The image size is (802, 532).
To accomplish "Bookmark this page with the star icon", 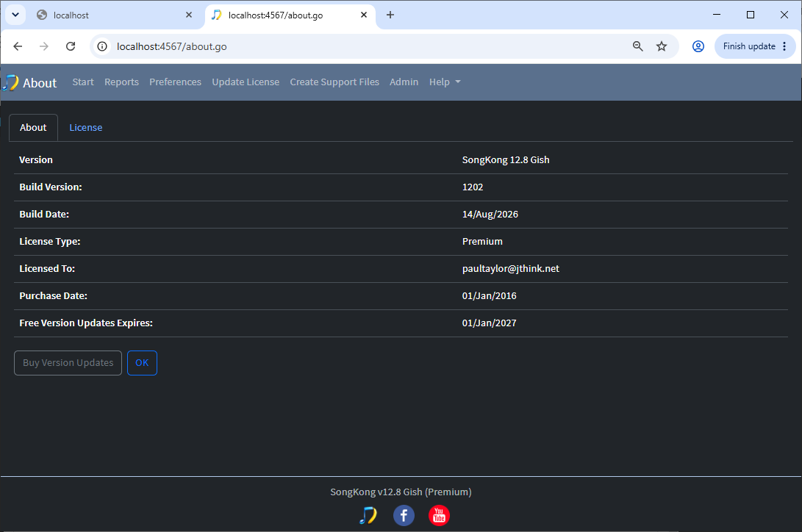I will point(662,46).
